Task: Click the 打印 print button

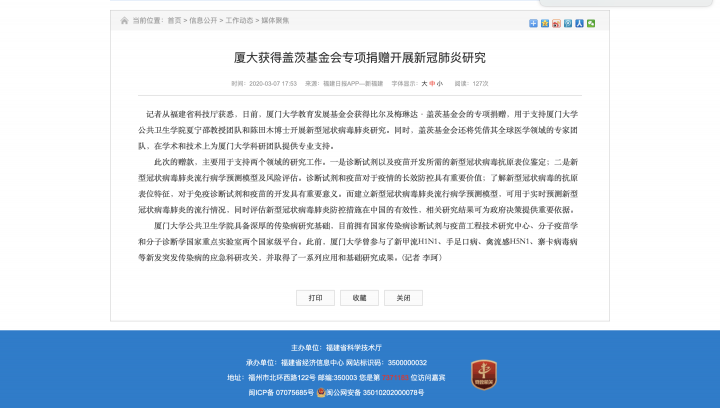Action: tap(315, 298)
